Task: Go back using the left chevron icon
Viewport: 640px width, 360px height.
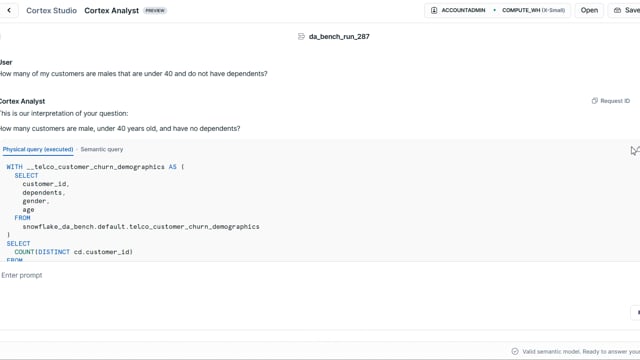Action: click(x=9, y=11)
